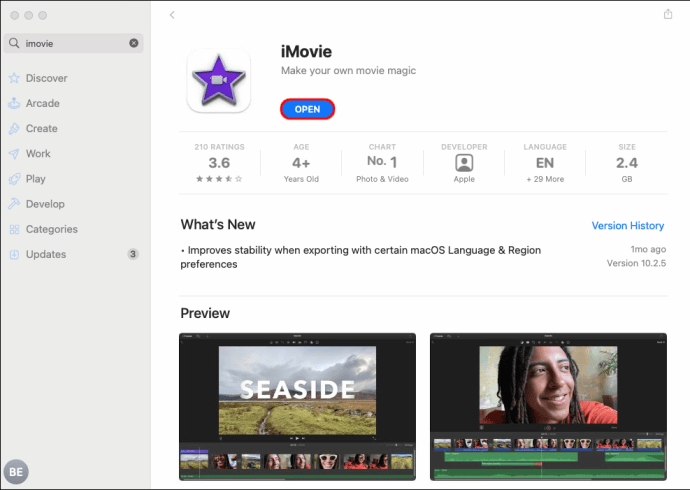Click the Create paintbrush icon
This screenshot has height=490, width=690.
pos(14,128)
